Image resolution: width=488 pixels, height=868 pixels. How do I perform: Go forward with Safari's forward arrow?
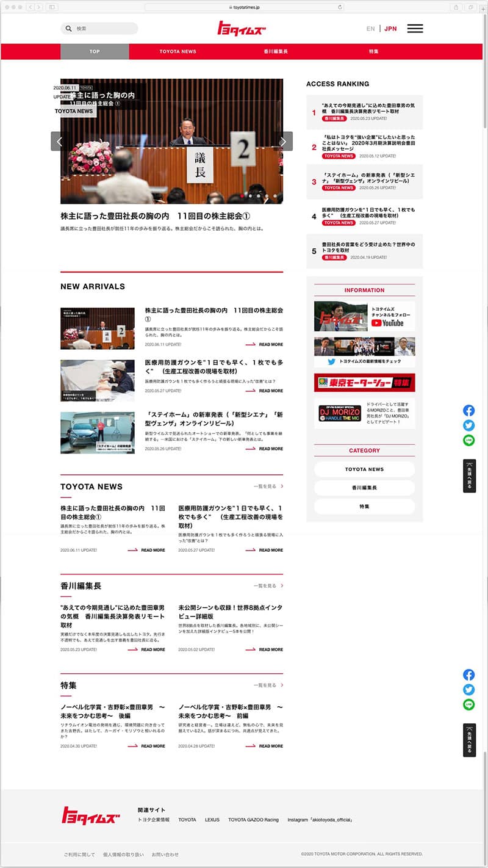click(x=38, y=7)
